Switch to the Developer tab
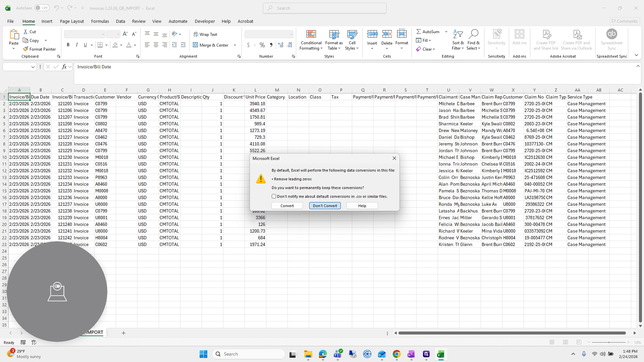644x362 pixels. point(205,21)
